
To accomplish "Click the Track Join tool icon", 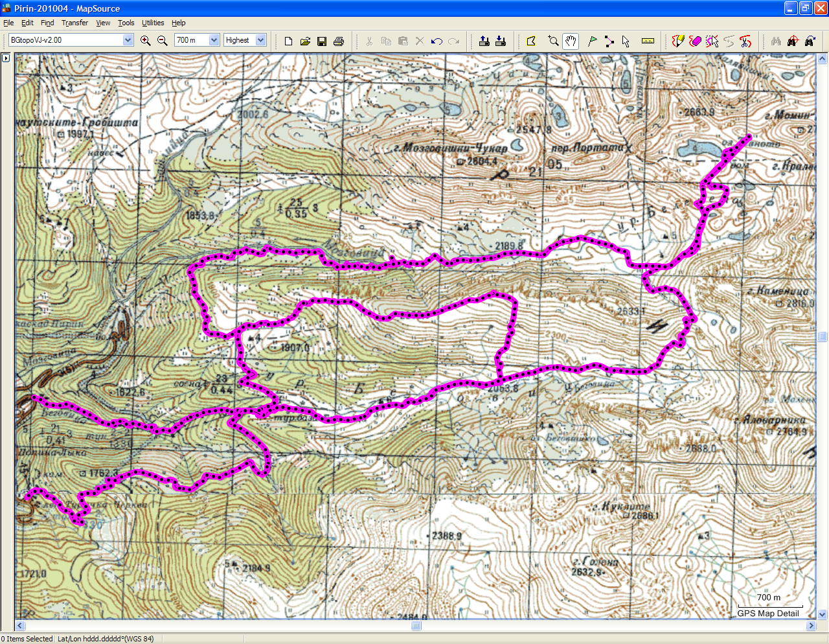I will click(729, 41).
